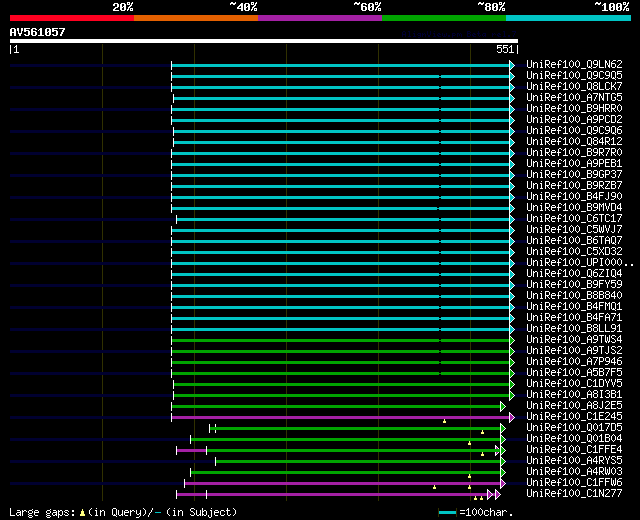Click the purple ~60% legend segment

(x=319, y=18)
